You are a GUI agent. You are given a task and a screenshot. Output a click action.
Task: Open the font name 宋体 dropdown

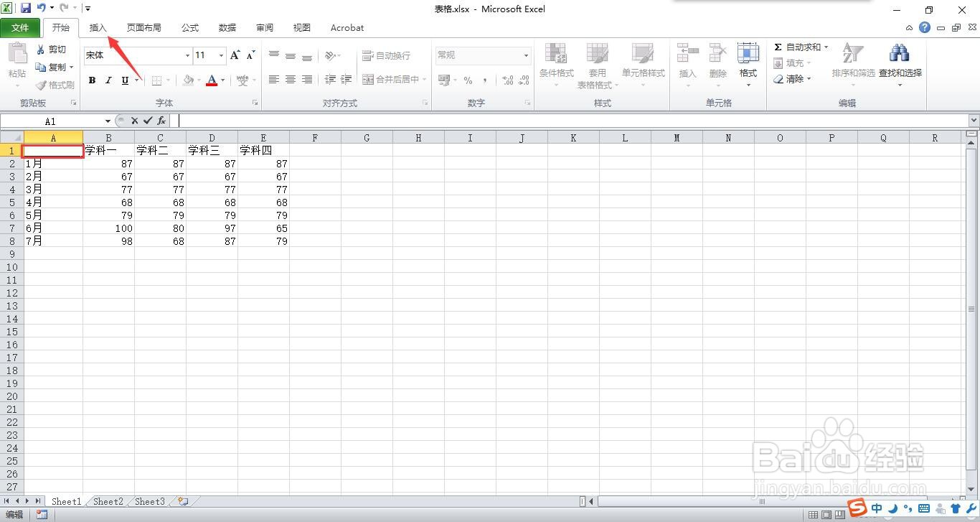187,55
